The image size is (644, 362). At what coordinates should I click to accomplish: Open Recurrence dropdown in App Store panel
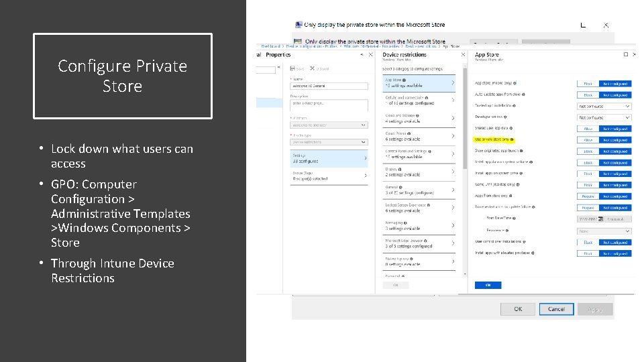point(604,231)
